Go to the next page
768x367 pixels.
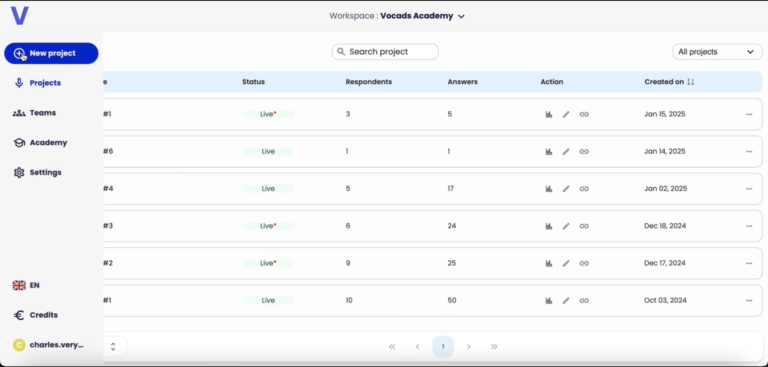pyautogui.click(x=468, y=346)
